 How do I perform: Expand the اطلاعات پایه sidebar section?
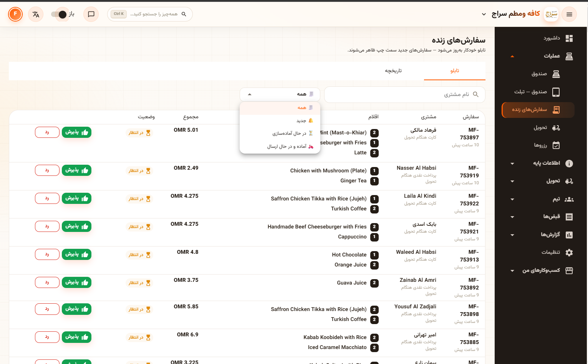[x=538, y=163]
